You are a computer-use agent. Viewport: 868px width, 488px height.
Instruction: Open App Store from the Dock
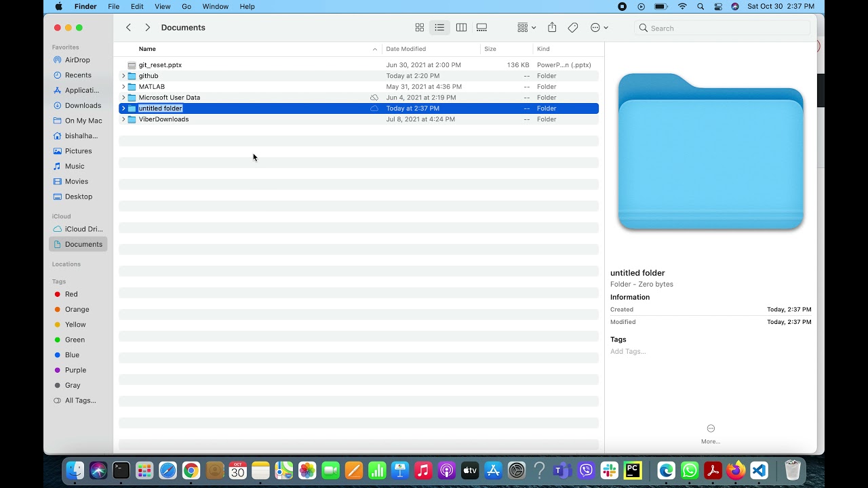(x=493, y=470)
